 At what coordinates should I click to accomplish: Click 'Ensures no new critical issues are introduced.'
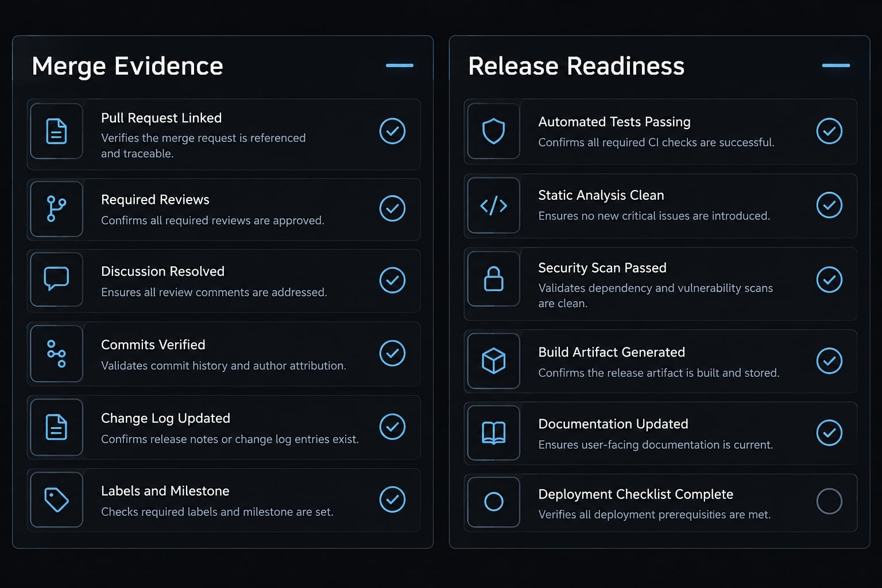pyautogui.click(x=654, y=216)
